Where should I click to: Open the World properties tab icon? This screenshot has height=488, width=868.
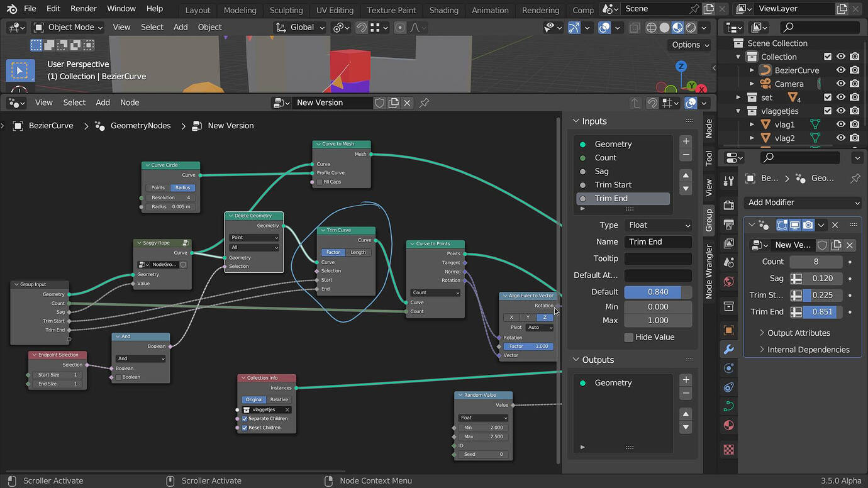[x=729, y=281]
